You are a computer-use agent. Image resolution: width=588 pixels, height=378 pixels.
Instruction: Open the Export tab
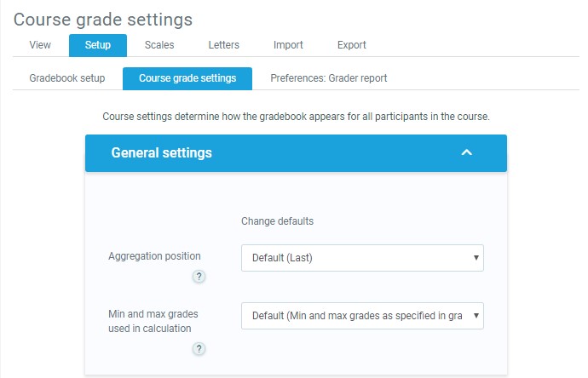(x=351, y=45)
